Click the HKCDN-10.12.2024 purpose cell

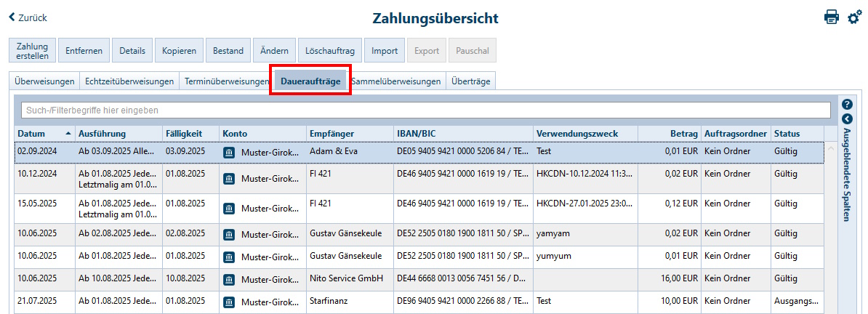(586, 178)
